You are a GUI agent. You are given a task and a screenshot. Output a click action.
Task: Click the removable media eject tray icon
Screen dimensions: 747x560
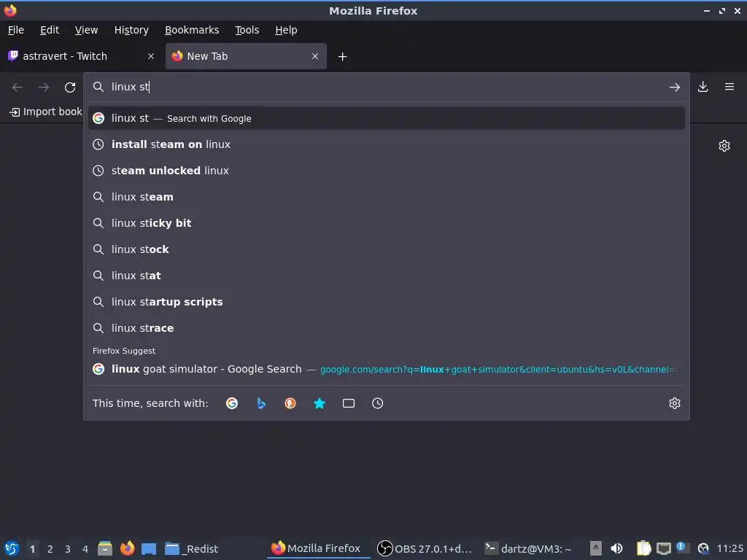coord(595,548)
